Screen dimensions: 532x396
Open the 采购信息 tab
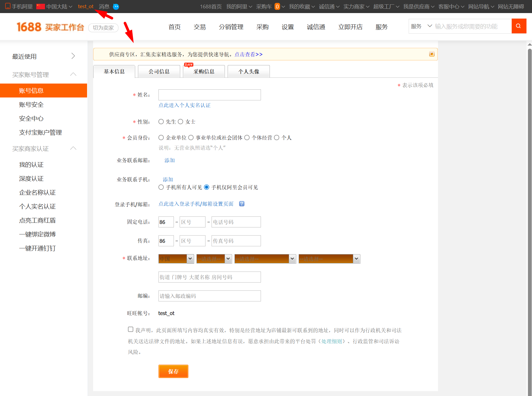204,72
